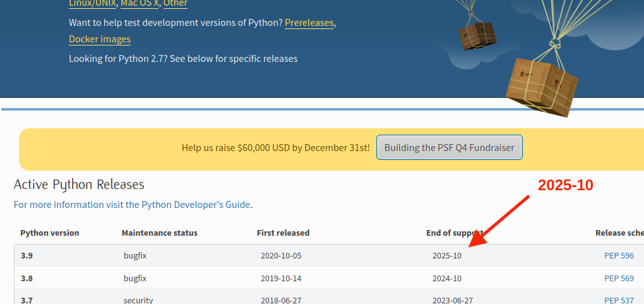Click Python version 3.7 cell
644x304 pixels.
27,300
